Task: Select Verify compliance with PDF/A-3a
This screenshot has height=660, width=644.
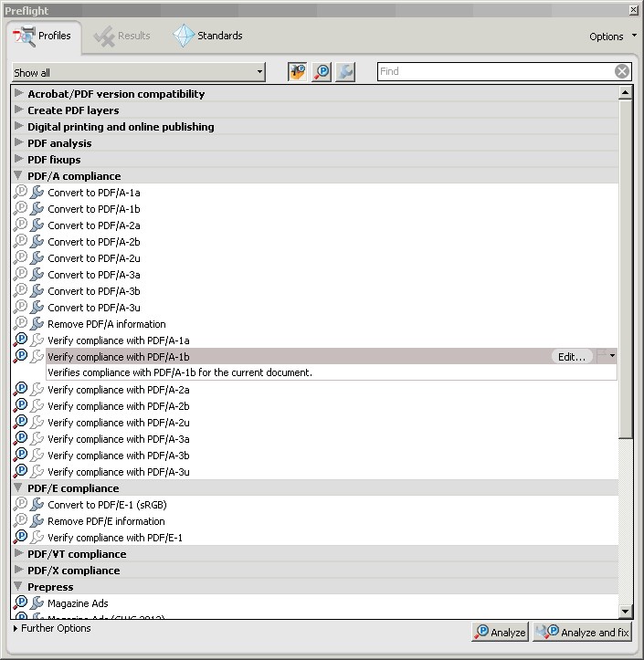Action: tap(119, 439)
